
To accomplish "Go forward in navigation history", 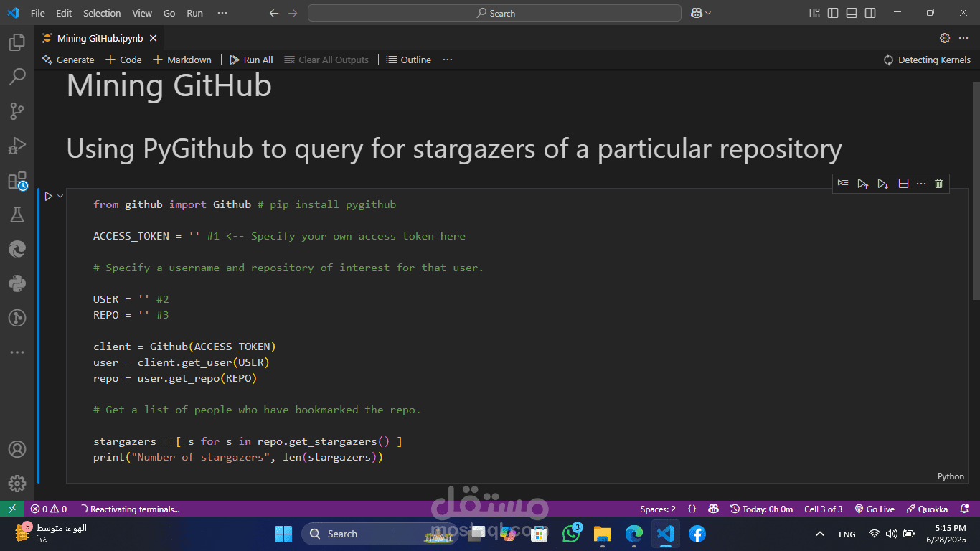I will click(293, 13).
